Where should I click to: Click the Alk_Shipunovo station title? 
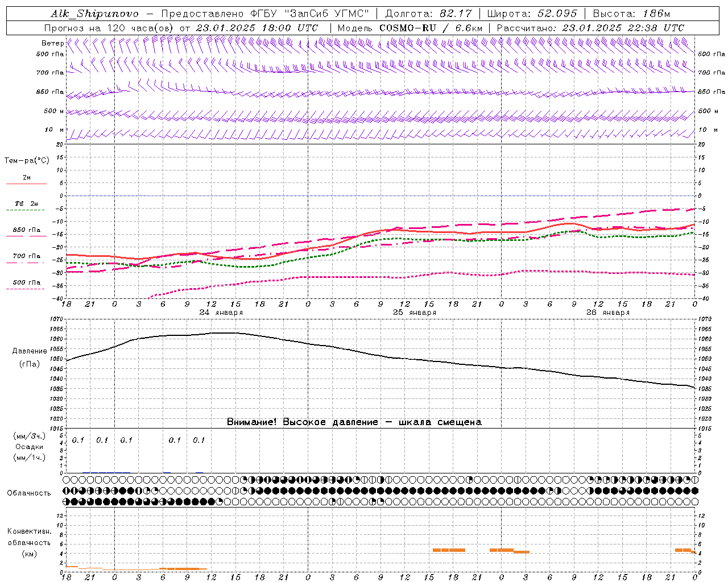(x=94, y=14)
